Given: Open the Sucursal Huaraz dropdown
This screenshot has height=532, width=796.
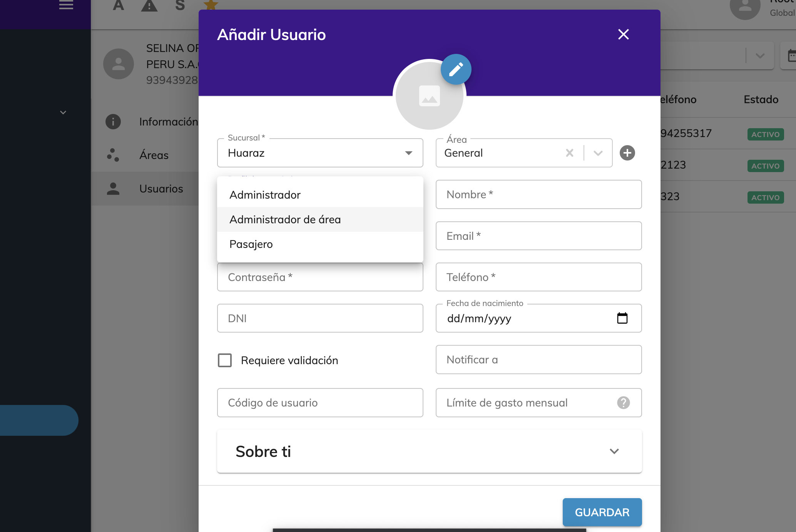Looking at the screenshot, I should tap(320, 153).
